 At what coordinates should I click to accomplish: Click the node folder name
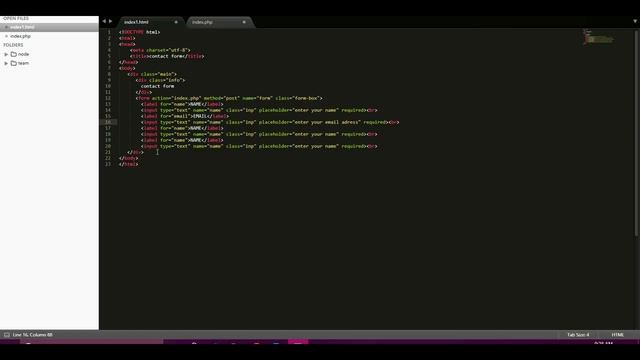click(x=24, y=54)
